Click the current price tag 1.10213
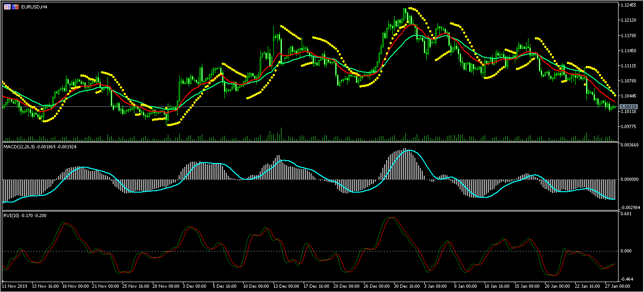 pos(628,107)
